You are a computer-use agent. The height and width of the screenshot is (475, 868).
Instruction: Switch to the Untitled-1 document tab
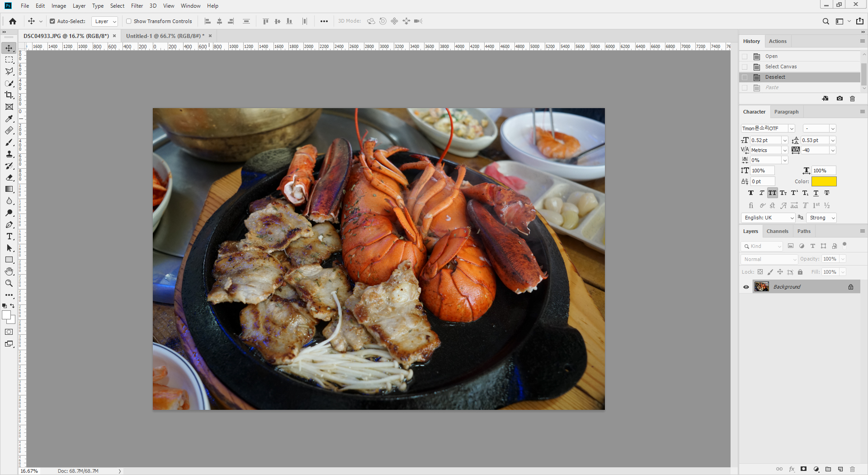pyautogui.click(x=165, y=36)
